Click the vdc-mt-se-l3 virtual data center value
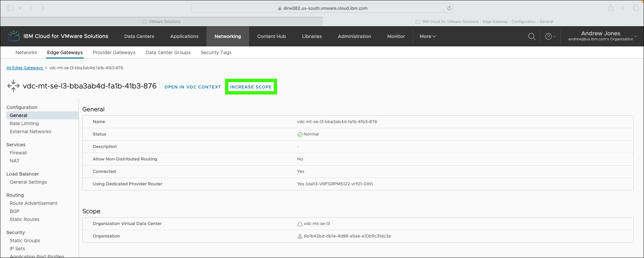This screenshot has height=258, width=644. (x=317, y=224)
